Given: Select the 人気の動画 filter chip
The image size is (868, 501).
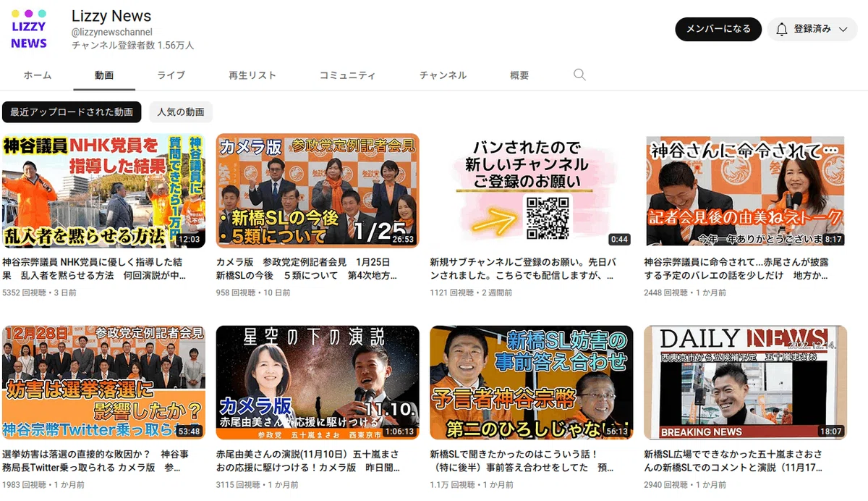Looking at the screenshot, I should (x=181, y=112).
